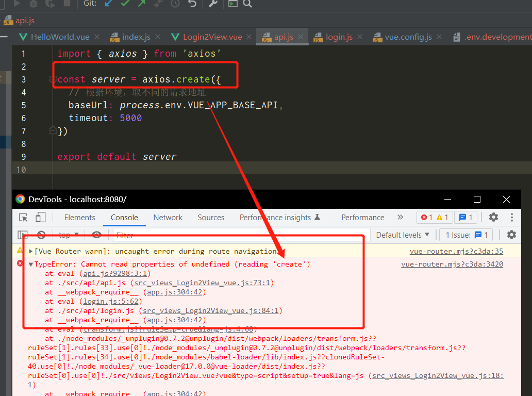Click the error count badge in DevTools
Screen dimensions: 532x396
(427, 218)
